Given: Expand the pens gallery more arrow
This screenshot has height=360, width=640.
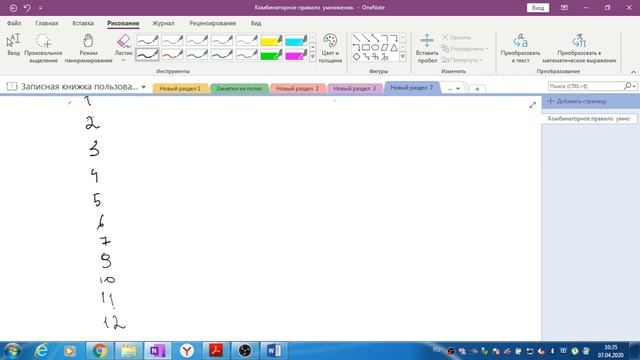Looking at the screenshot, I should [313, 56].
